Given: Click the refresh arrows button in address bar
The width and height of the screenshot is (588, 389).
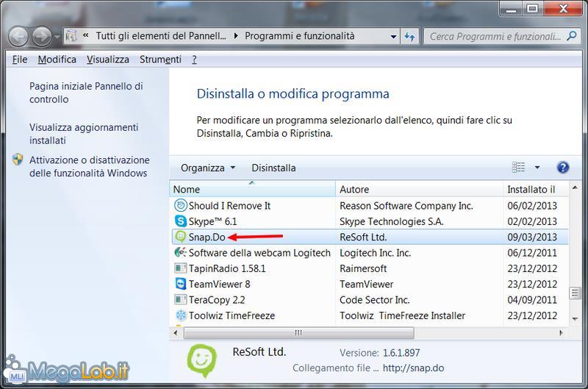Looking at the screenshot, I should pos(409,36).
